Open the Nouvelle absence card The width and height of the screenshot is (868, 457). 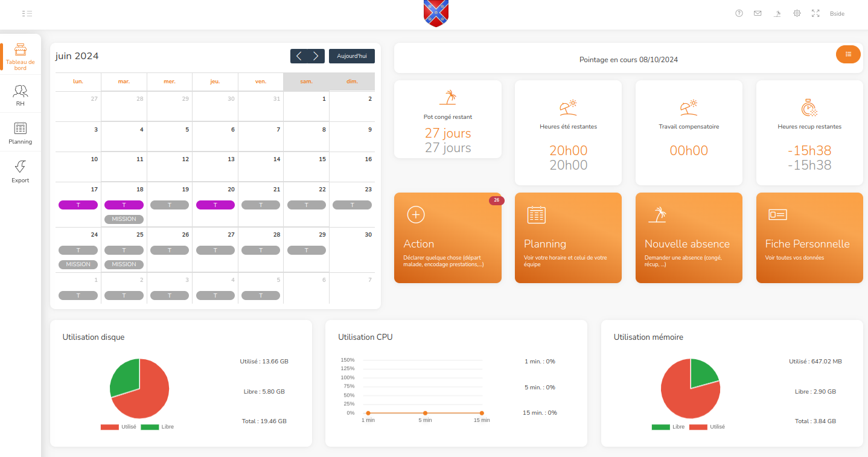688,237
